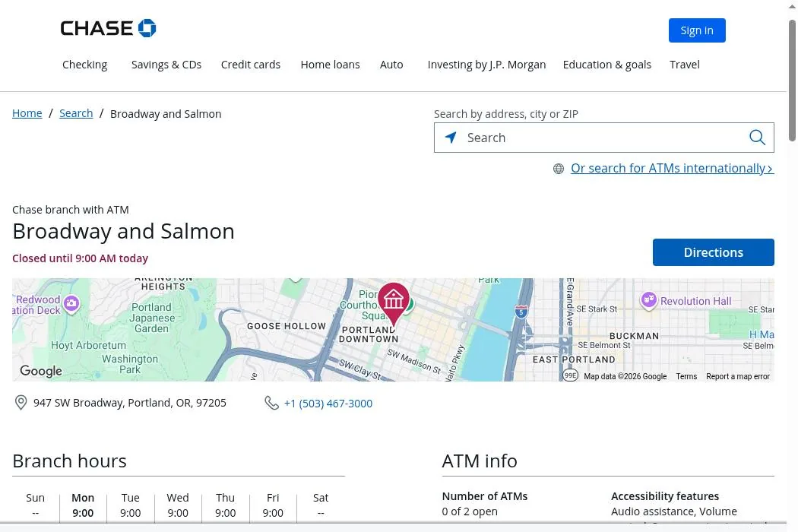
Task: Use current location arrow in search box
Action: pos(451,138)
